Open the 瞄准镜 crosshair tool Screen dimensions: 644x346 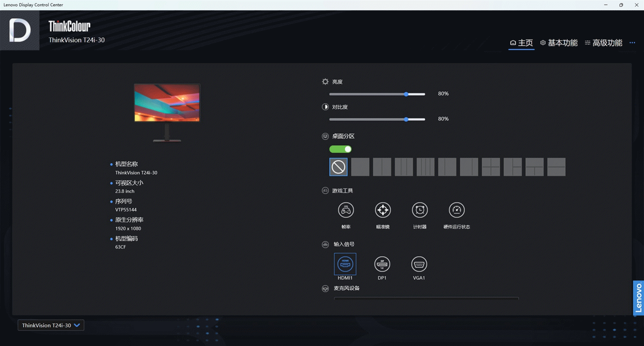tap(383, 210)
